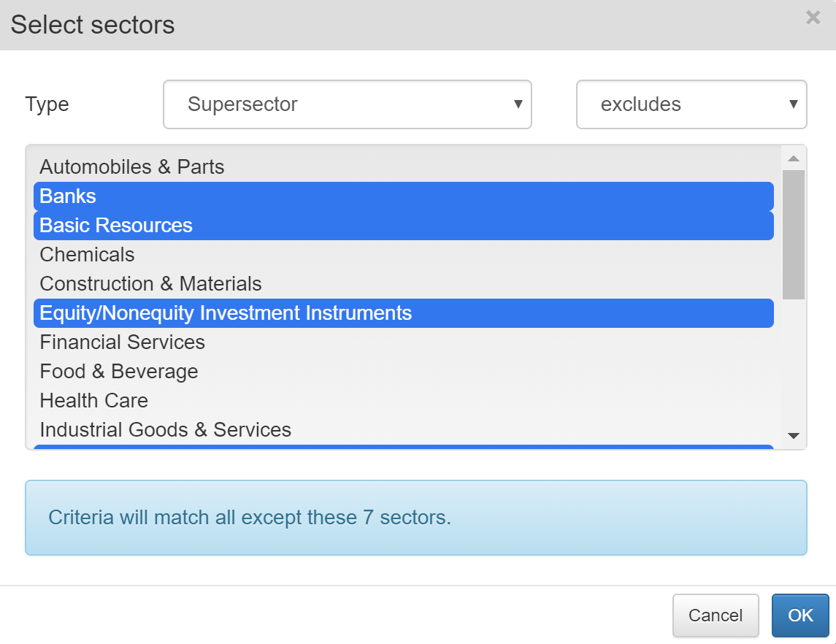Click the excludes dropdown arrow

(793, 104)
